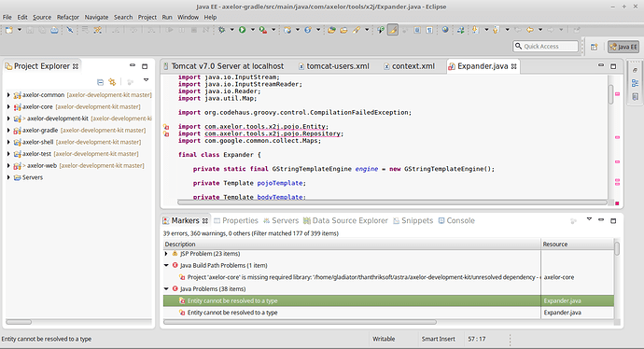The width and height of the screenshot is (644, 349).
Task: Toggle Block Selection Mode icon
Action: click(417, 30)
